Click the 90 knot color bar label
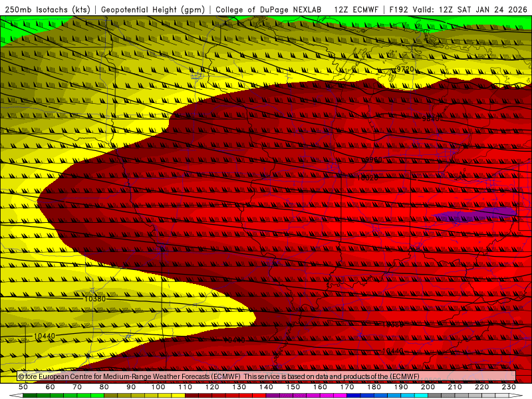 131,387
